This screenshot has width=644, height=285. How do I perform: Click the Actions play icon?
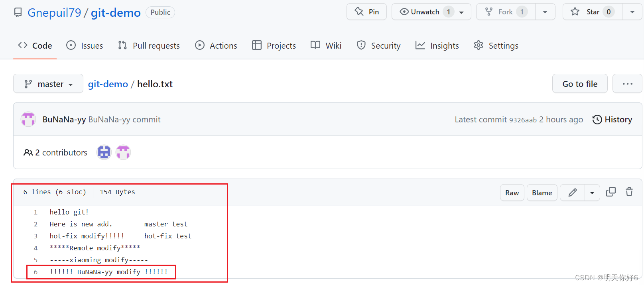tap(200, 45)
